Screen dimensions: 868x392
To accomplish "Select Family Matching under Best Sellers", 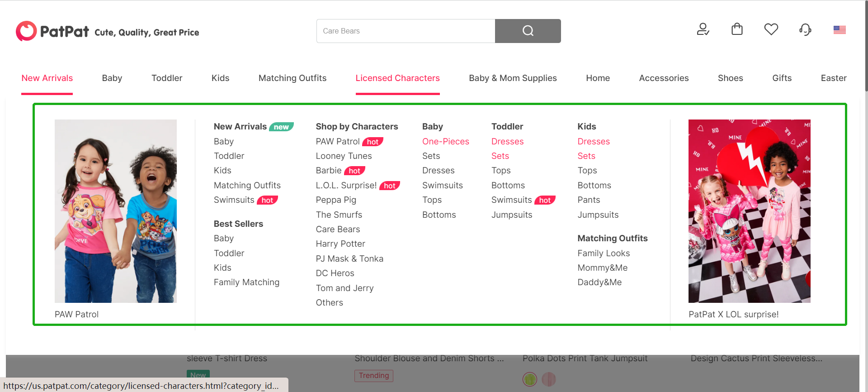I will click(x=246, y=282).
